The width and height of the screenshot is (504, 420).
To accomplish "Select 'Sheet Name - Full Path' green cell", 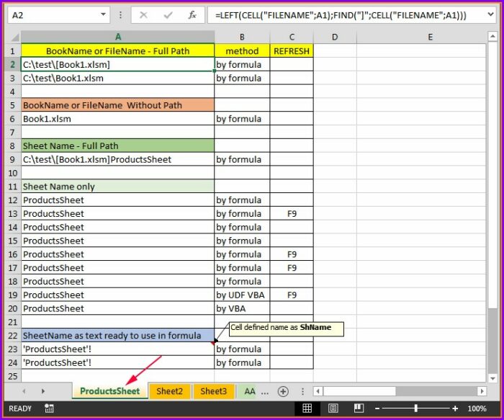I will coord(117,146).
